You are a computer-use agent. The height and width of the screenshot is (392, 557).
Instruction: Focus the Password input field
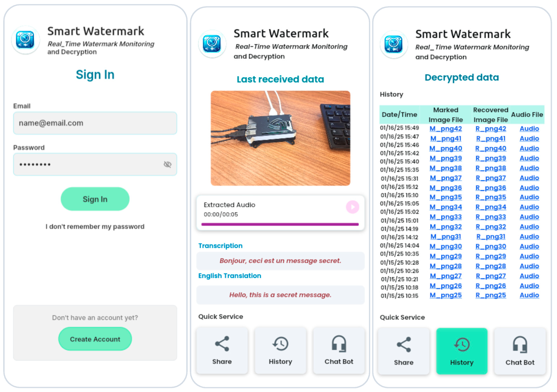click(95, 164)
